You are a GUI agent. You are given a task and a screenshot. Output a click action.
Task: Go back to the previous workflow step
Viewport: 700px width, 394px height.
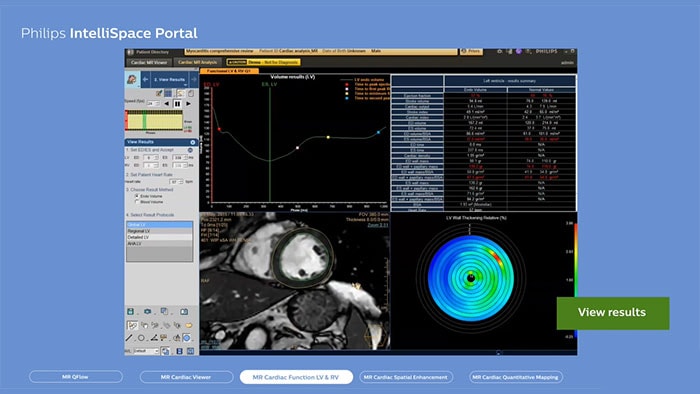[x=145, y=79]
